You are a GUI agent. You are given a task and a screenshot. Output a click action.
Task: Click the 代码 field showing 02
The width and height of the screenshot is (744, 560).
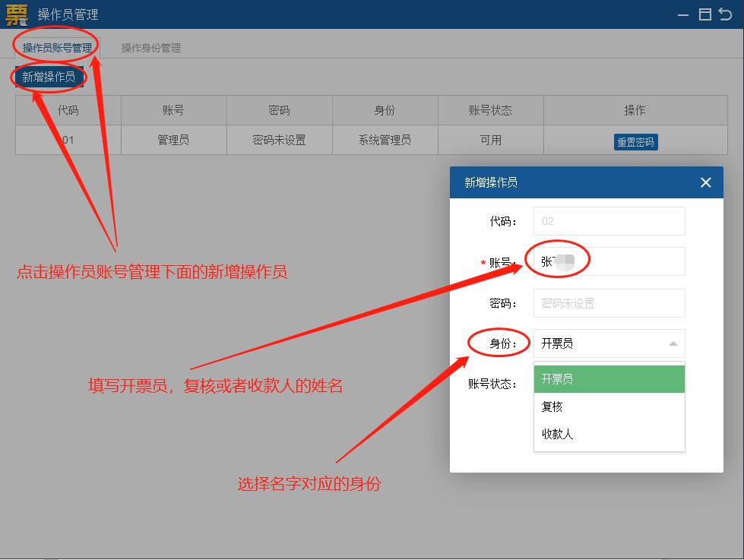coord(608,220)
